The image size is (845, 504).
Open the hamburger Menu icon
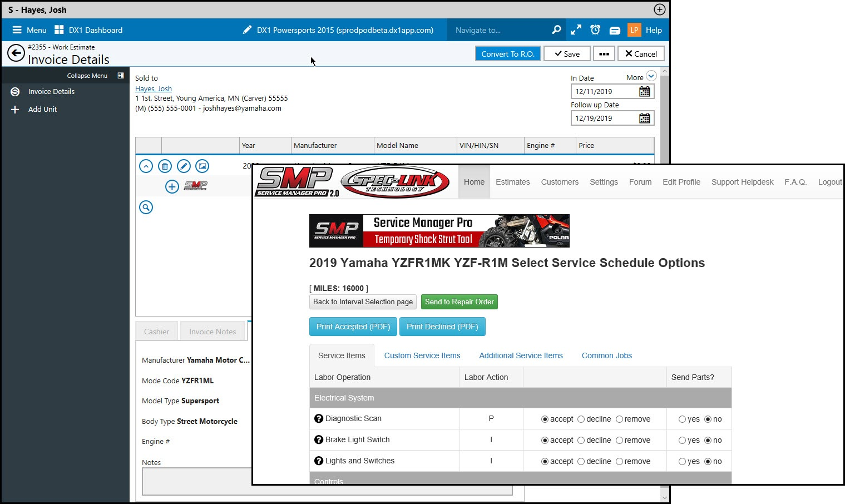point(17,30)
